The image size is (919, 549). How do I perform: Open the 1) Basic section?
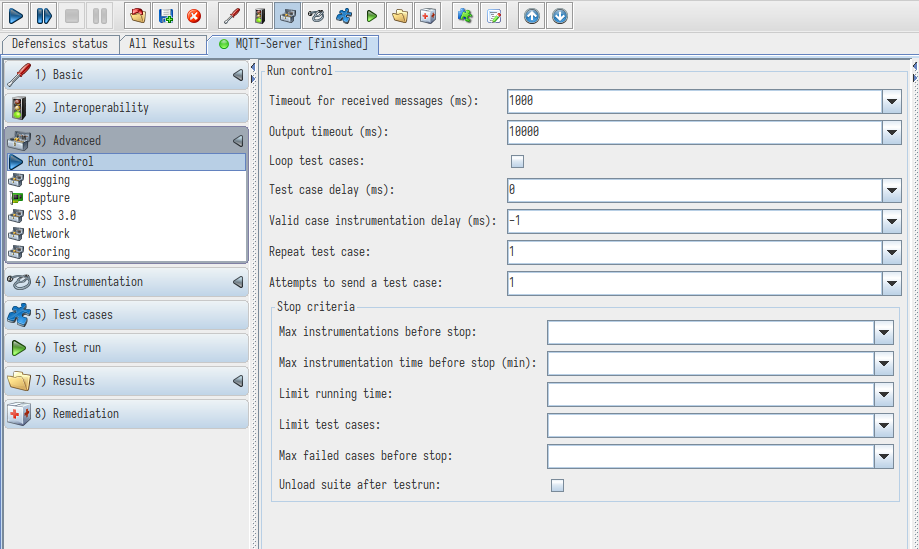(x=127, y=75)
